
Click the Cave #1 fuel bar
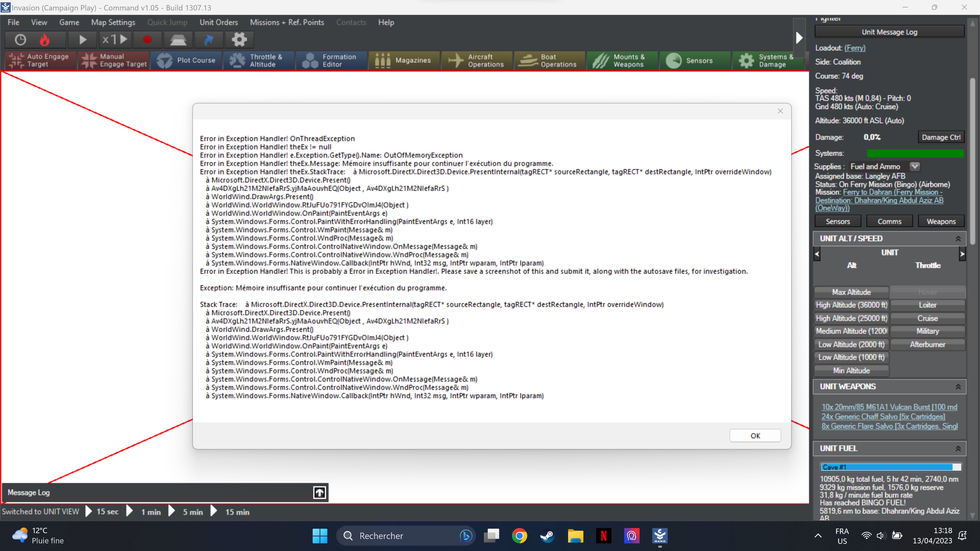tap(890, 467)
